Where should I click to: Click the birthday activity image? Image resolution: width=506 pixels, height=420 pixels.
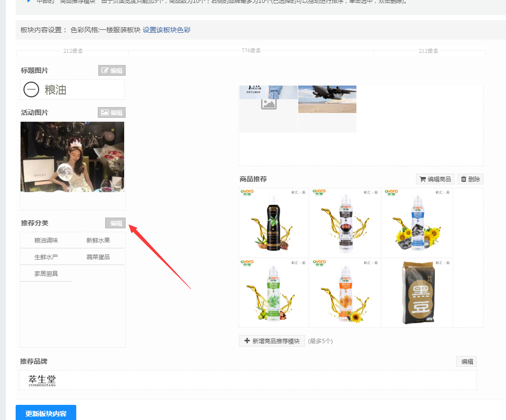(72, 156)
